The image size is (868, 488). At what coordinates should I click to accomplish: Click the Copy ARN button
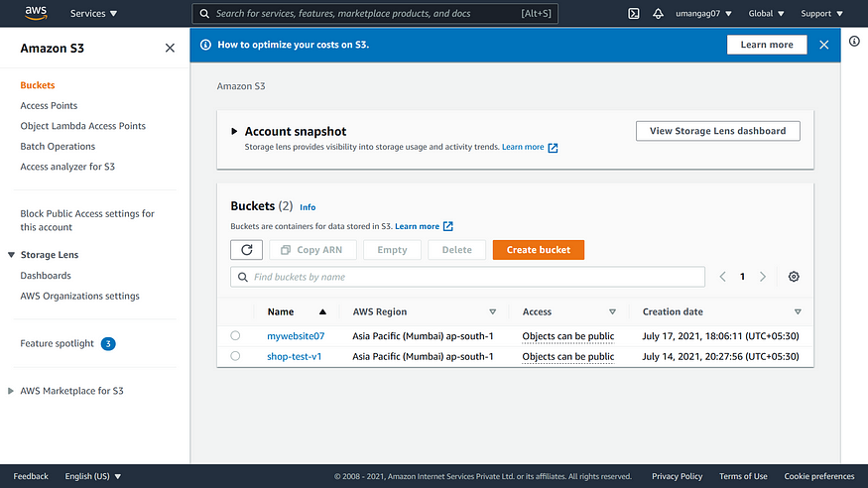(x=312, y=250)
